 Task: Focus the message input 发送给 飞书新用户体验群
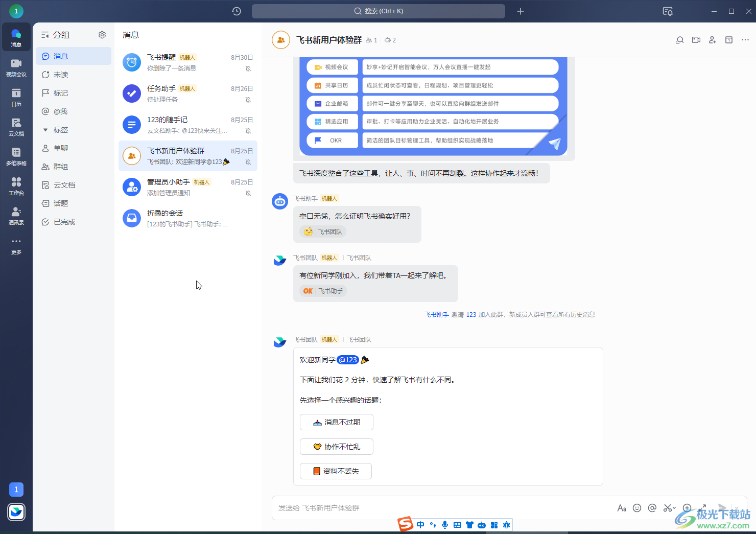coord(444,508)
